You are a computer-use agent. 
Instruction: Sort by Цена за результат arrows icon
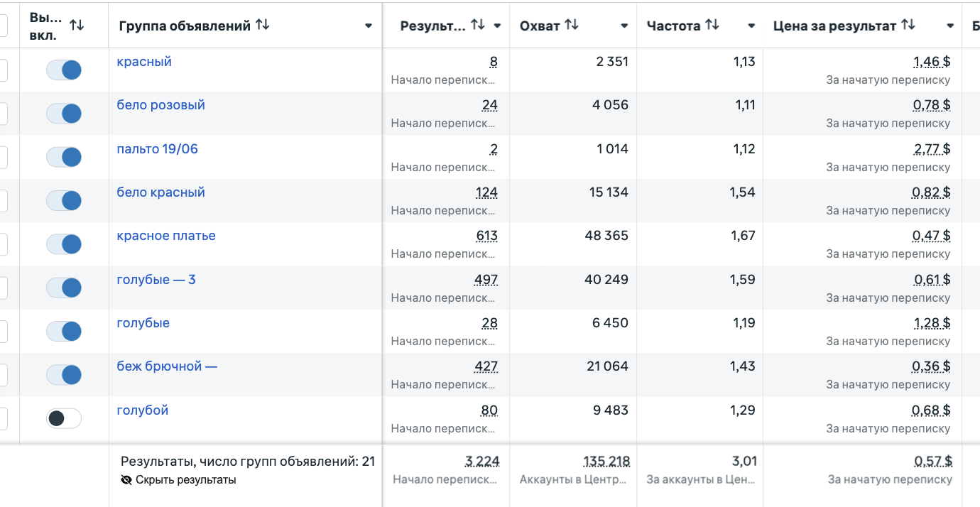908,26
